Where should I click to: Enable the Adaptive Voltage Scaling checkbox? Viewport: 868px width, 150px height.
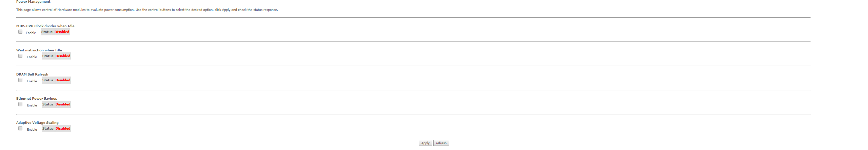coord(20,128)
